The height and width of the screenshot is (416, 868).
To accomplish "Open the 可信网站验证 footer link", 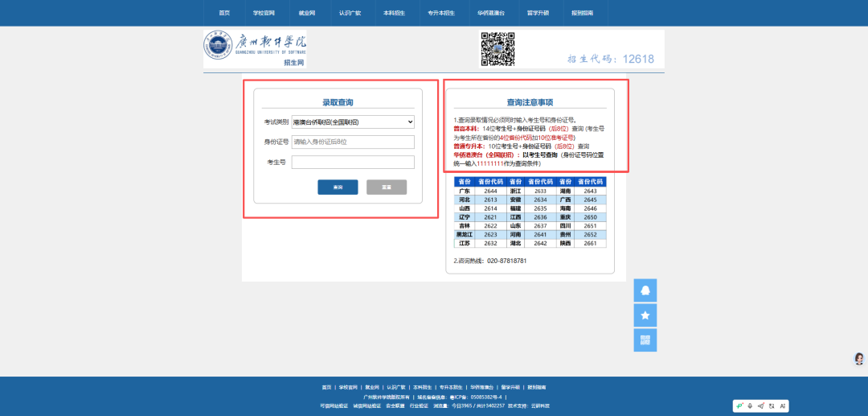I will point(334,406).
